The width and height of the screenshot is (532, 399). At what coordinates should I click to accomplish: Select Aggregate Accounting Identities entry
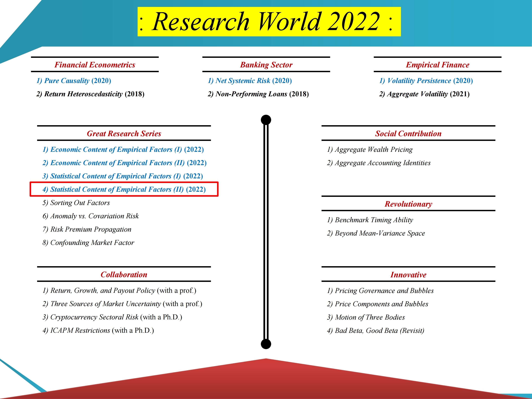[379, 163]
